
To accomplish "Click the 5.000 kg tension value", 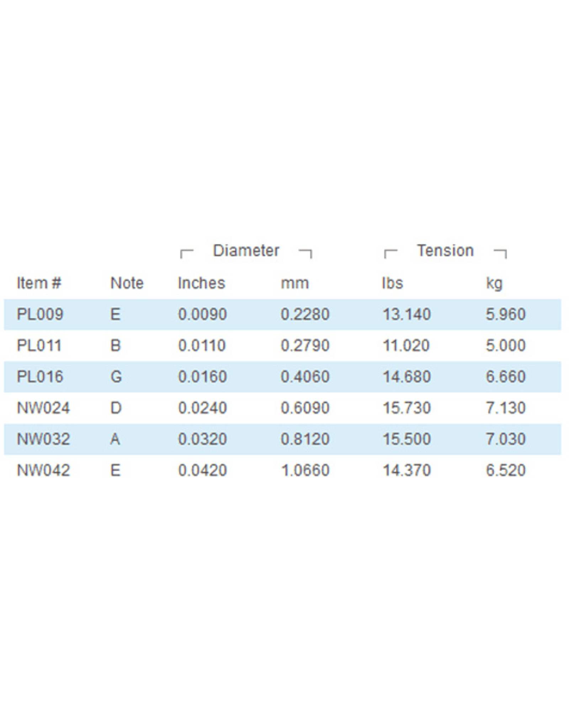I will pos(505,346).
